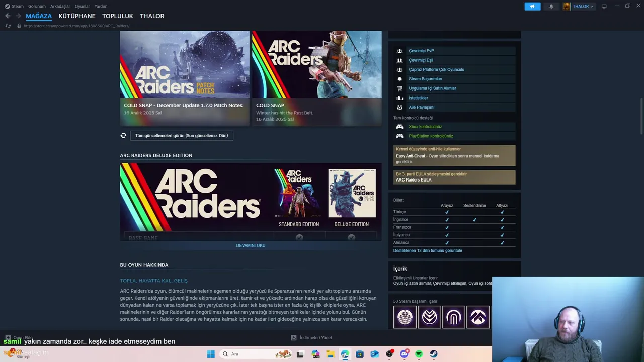Open File Explorer from the taskbar
This screenshot has width=644, height=362.
click(330, 354)
